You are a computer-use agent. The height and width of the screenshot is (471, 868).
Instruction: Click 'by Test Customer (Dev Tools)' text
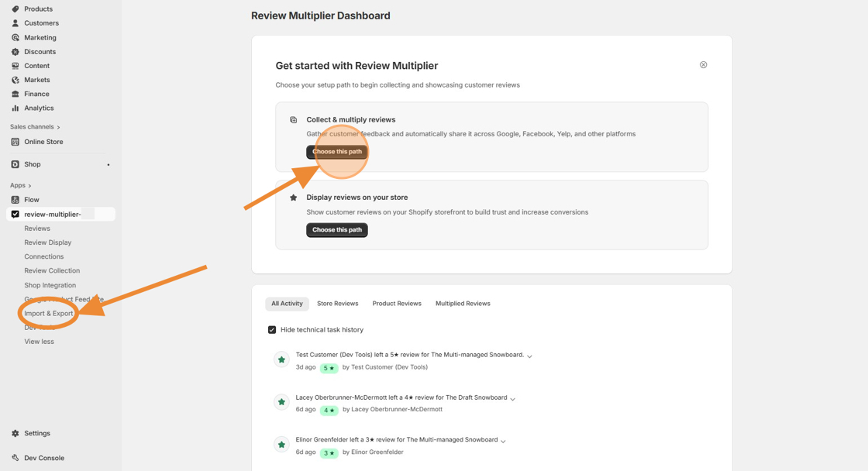tap(384, 367)
